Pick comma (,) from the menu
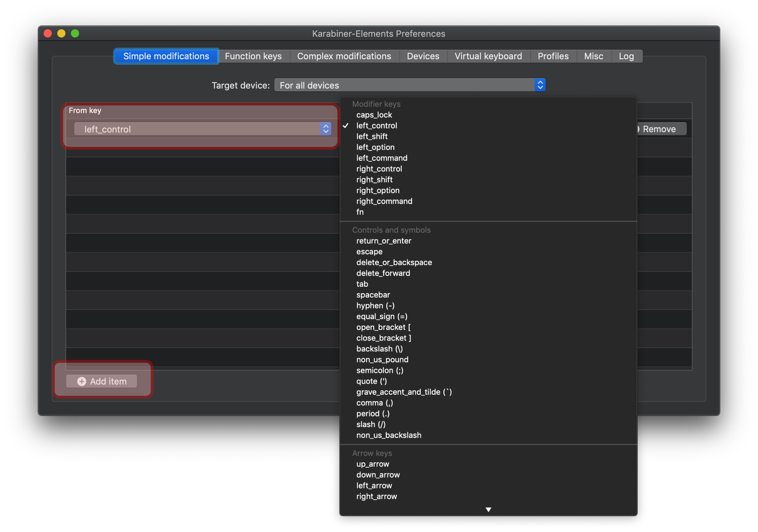This screenshot has width=758, height=532. click(x=488, y=403)
